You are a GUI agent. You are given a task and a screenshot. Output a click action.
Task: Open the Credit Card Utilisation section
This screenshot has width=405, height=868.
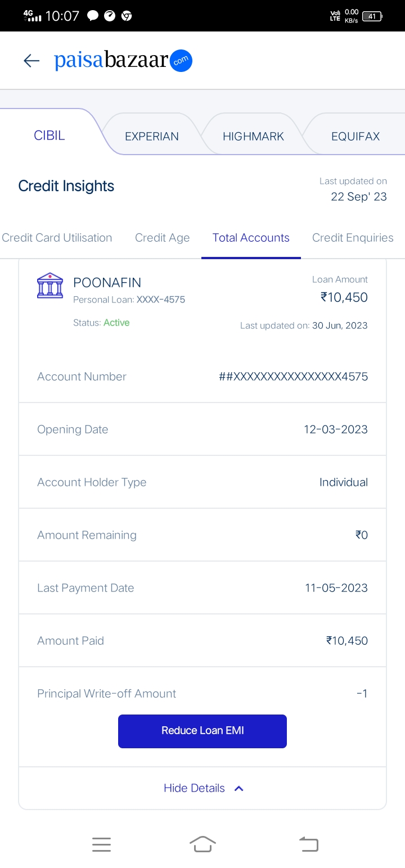57,238
